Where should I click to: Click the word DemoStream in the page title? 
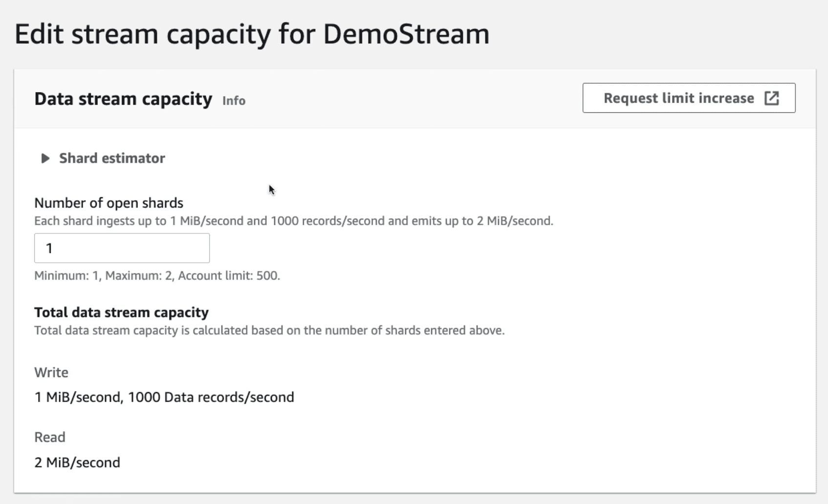click(406, 34)
